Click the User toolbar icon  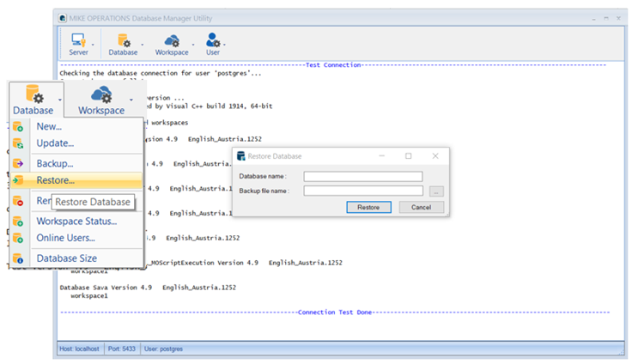213,40
